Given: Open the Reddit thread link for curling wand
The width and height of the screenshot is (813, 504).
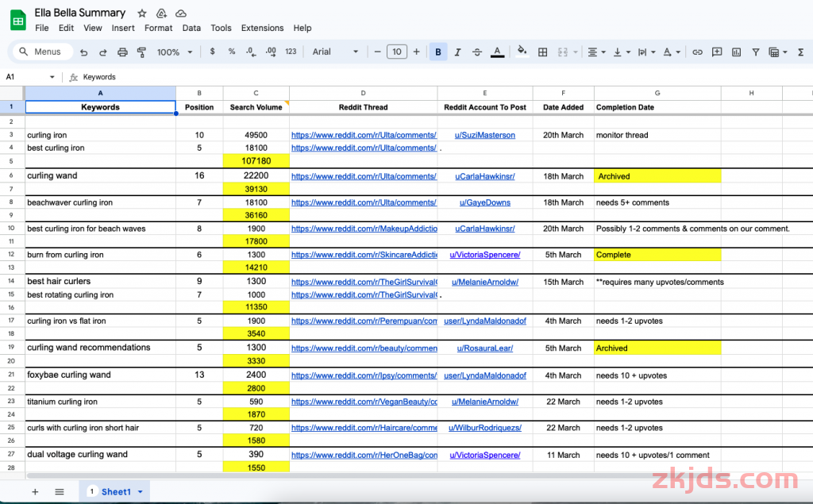Looking at the screenshot, I should coord(364,176).
